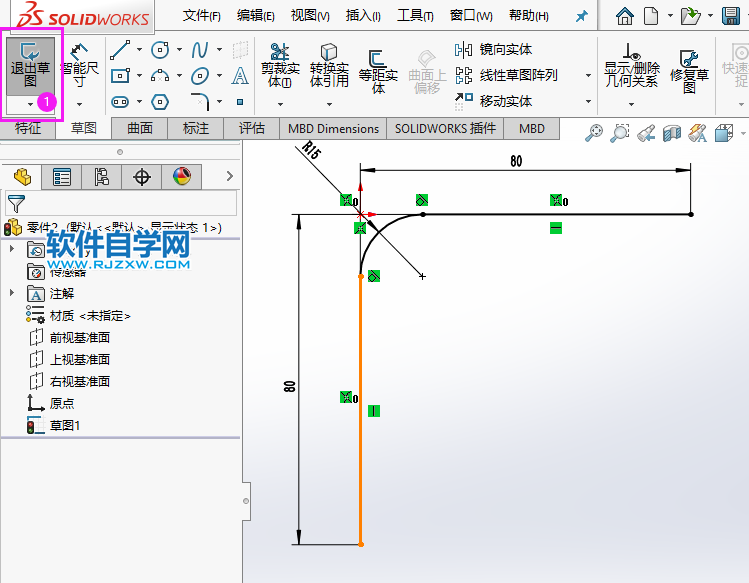Select the Line sketch tool
Viewport: 749px width, 583px height.
pos(120,50)
